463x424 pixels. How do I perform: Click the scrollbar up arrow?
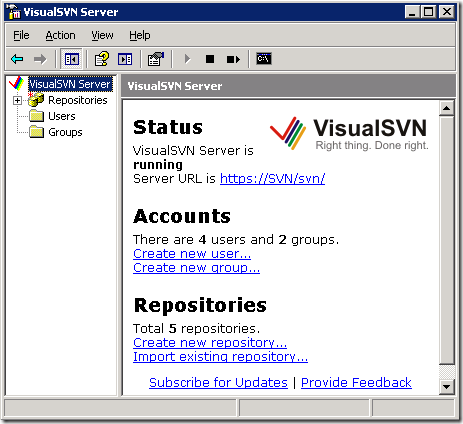click(447, 108)
